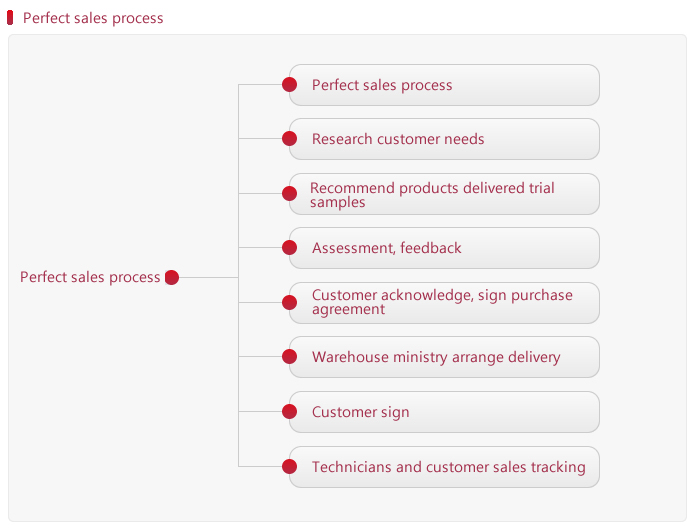Click the Perfect sales process page heading
Image resolution: width=693 pixels, height=529 pixels.
pyautogui.click(x=93, y=19)
